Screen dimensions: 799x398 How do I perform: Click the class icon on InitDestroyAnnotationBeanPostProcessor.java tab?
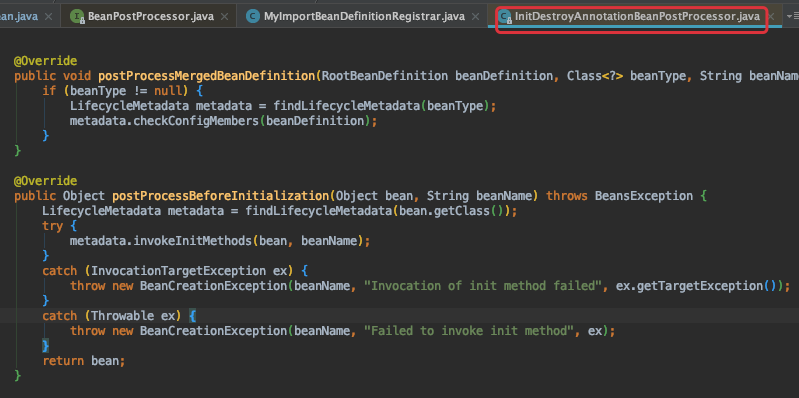(505, 17)
